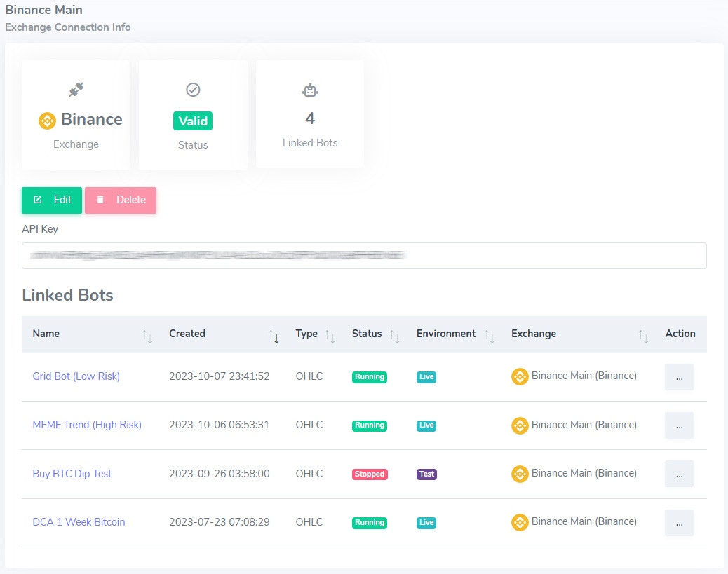The width and height of the screenshot is (728, 574).
Task: Click Running badge in MEME Trend row
Action: coord(370,425)
